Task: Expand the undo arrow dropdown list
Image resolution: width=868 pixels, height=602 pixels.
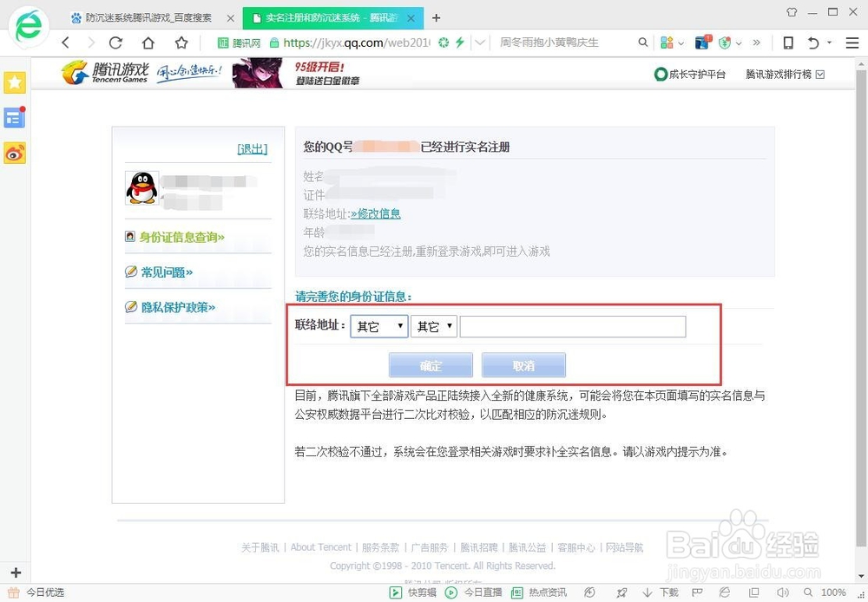Action: click(x=829, y=42)
